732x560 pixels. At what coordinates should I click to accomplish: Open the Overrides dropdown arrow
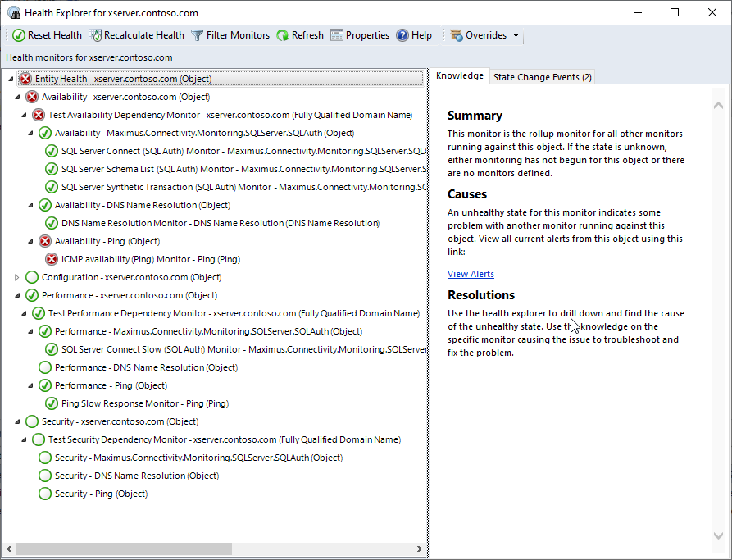pyautogui.click(x=516, y=36)
